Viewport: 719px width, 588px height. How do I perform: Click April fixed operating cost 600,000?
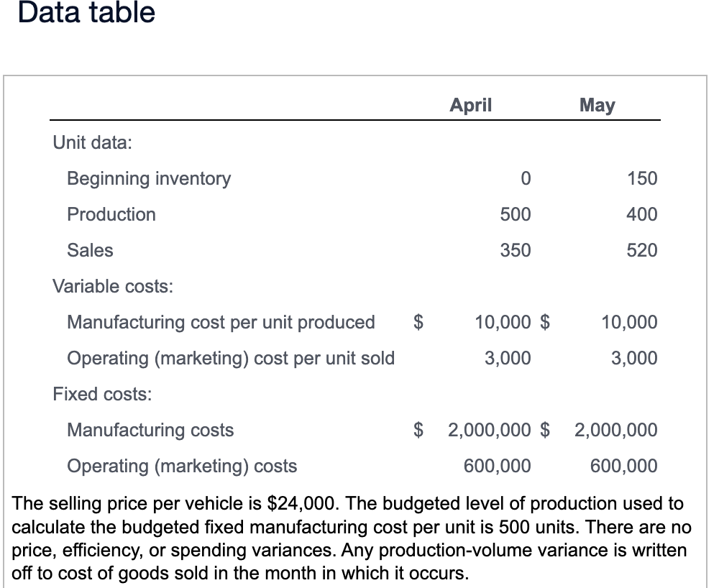click(x=497, y=466)
